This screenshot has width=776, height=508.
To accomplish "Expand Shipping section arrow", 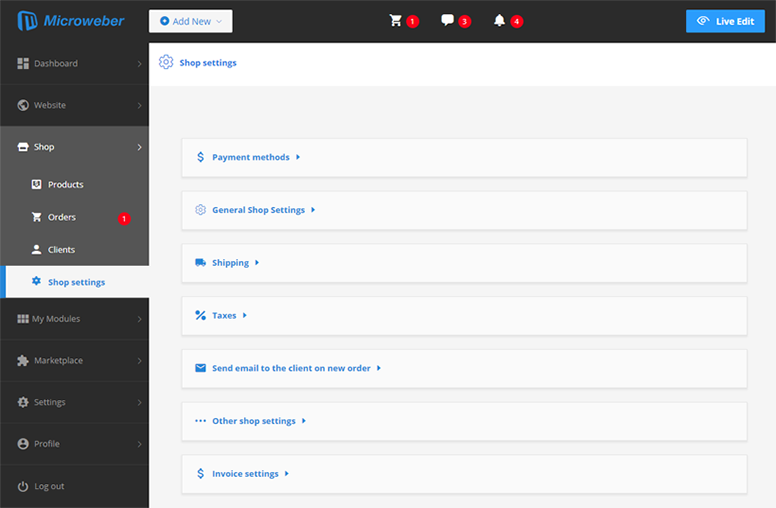I will 257,262.
